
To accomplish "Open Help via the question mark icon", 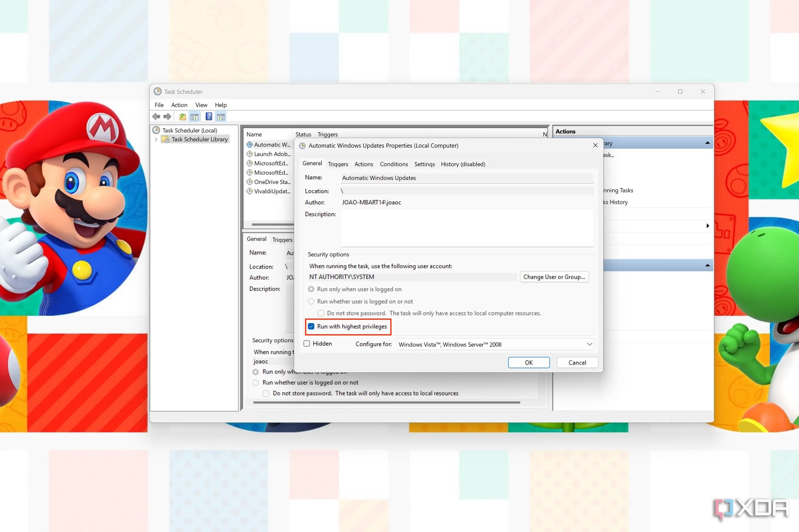I will click(x=209, y=117).
